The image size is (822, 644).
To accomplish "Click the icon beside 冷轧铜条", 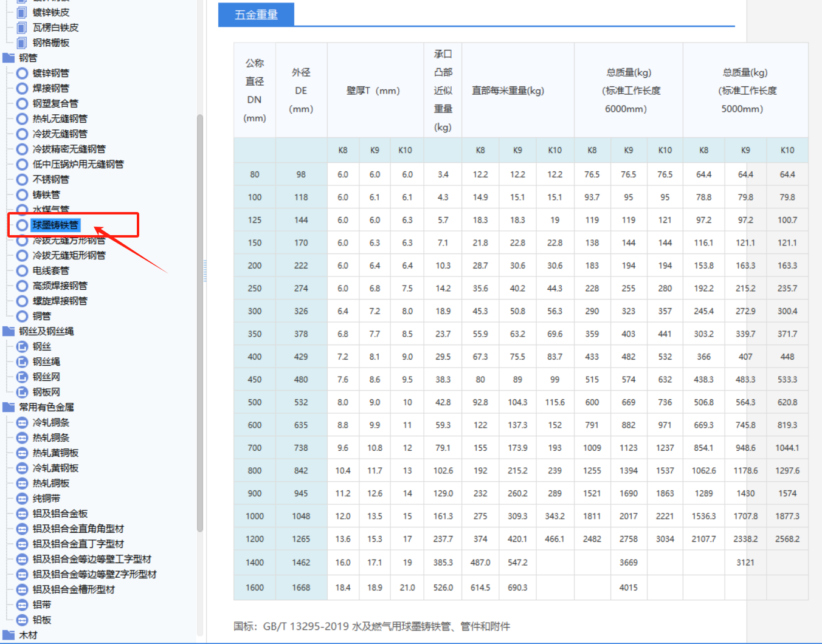I will (22, 423).
